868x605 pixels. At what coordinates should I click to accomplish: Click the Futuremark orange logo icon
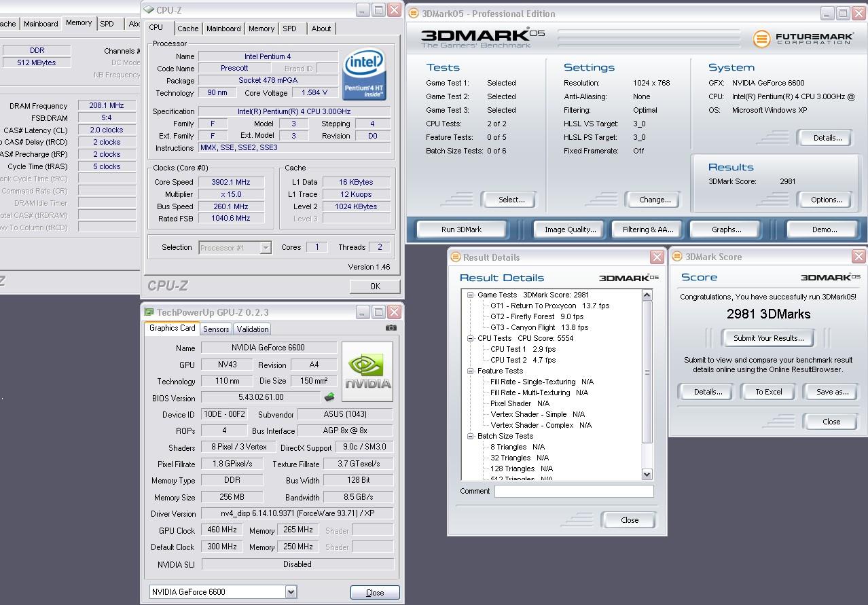[x=761, y=39]
